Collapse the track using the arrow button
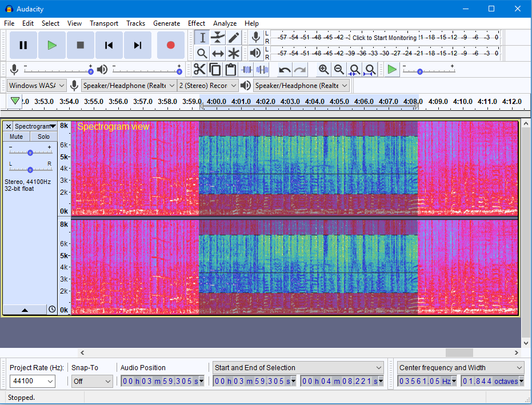 25,309
